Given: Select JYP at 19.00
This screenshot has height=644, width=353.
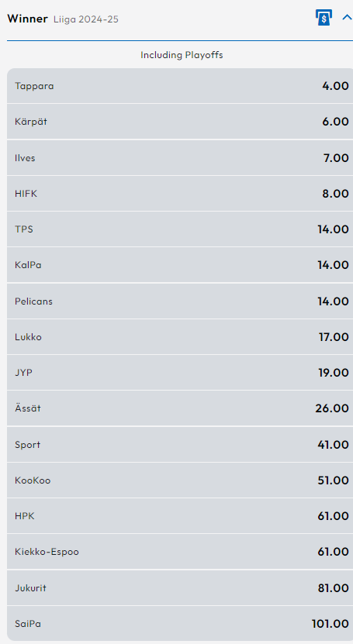Looking at the screenshot, I should (x=180, y=373).
